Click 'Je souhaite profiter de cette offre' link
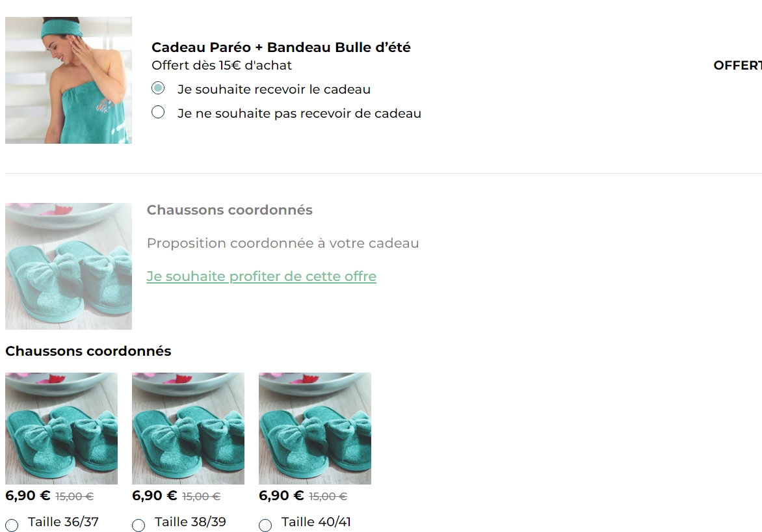 click(x=261, y=276)
